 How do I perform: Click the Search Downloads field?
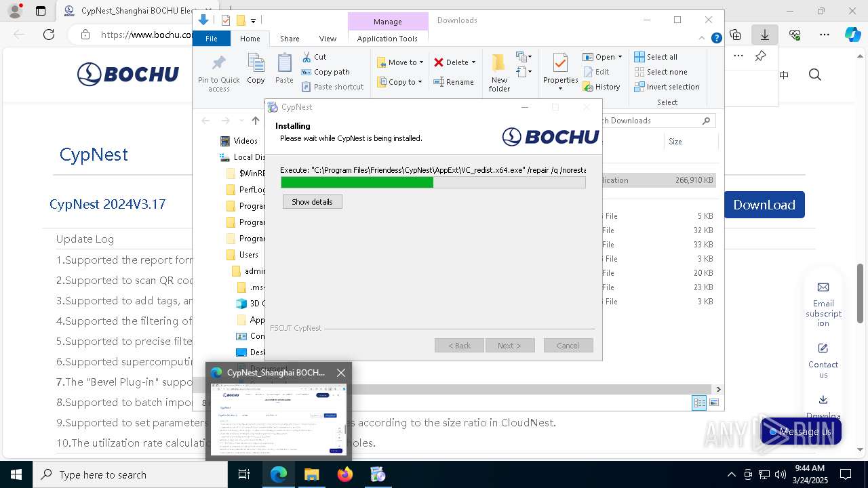click(x=659, y=121)
